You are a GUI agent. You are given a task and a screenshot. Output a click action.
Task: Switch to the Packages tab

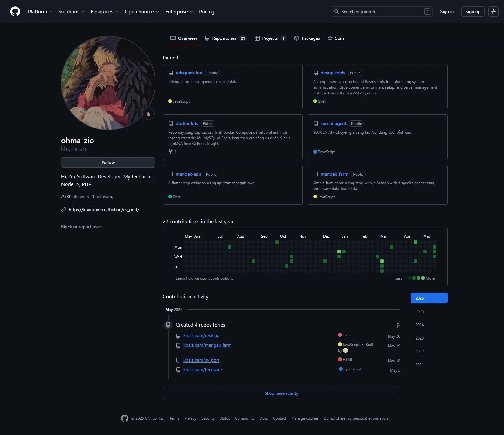[307, 38]
